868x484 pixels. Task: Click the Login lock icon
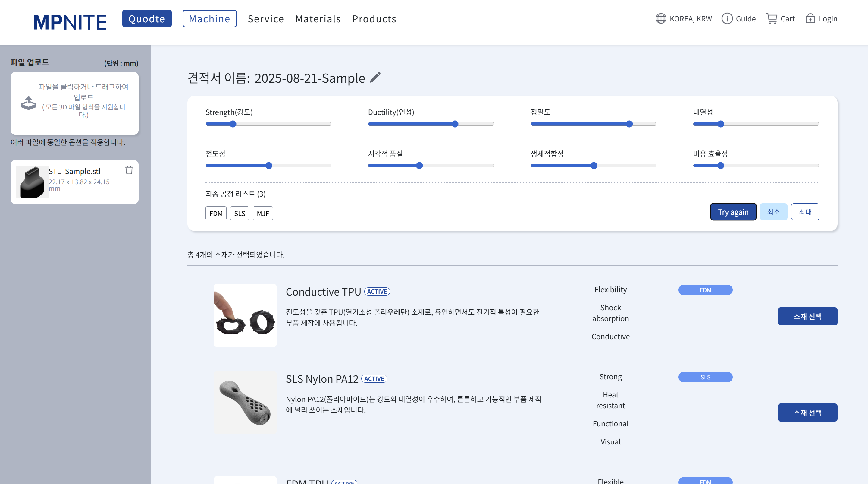tap(810, 19)
